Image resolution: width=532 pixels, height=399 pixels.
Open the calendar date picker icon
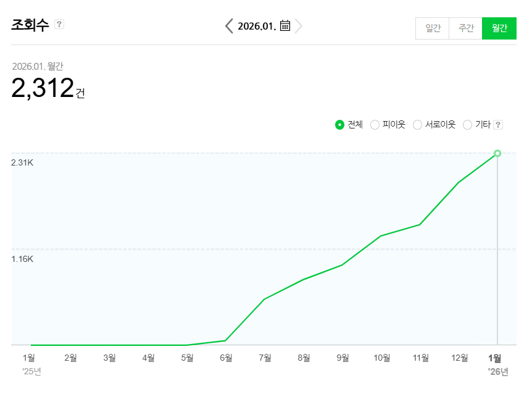tap(285, 25)
